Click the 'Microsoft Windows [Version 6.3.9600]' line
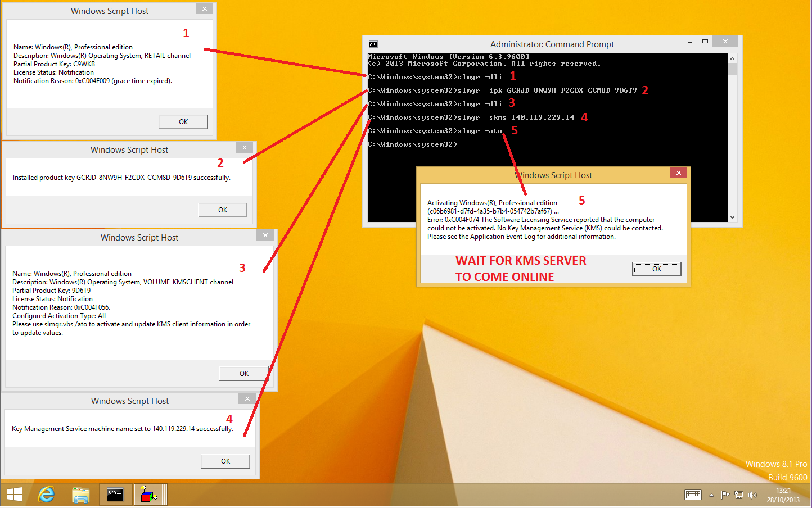812x508 pixels. (449, 57)
